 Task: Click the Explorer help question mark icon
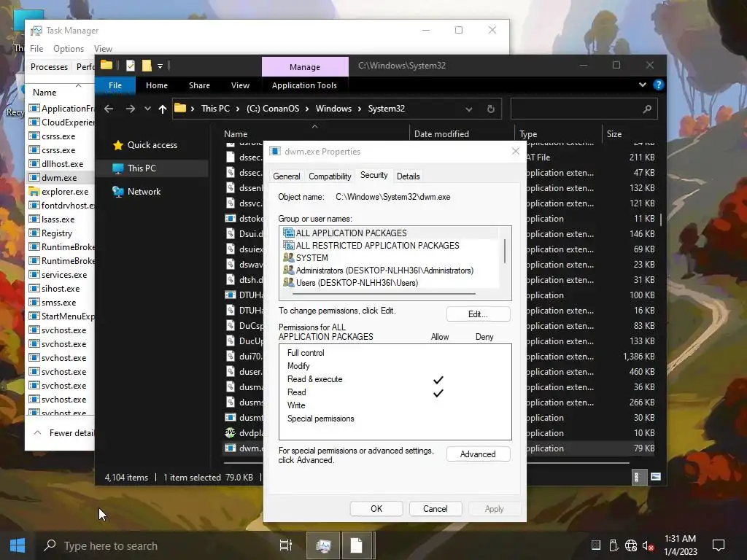click(x=659, y=85)
